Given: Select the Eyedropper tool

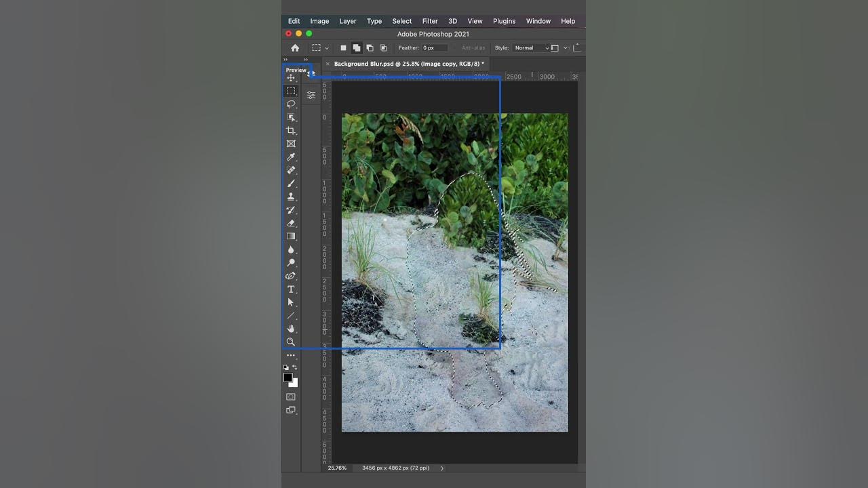Looking at the screenshot, I should tap(291, 157).
